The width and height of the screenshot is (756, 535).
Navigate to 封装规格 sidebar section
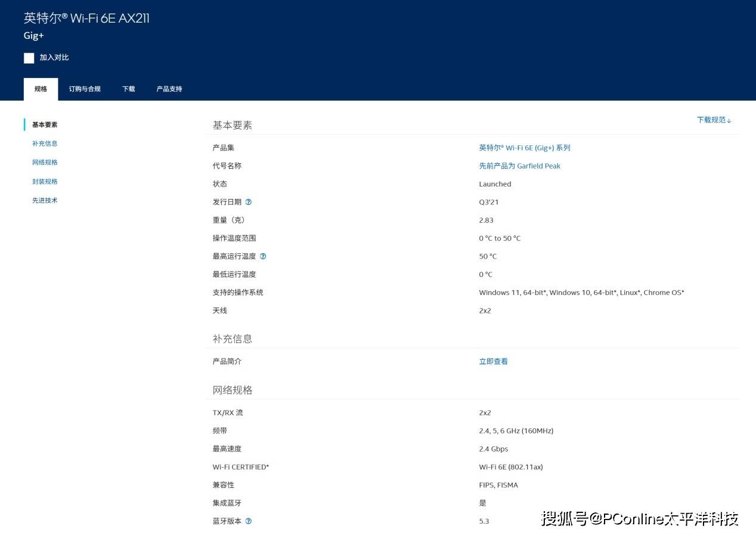[45, 182]
